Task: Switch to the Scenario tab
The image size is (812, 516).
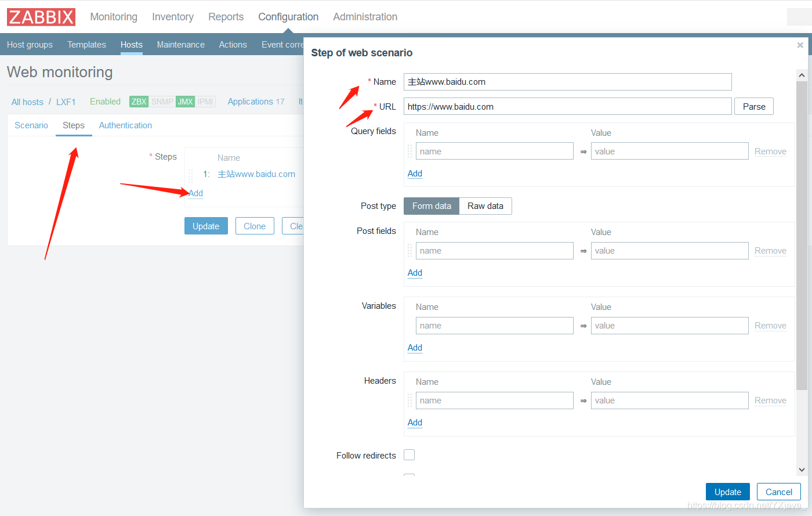Action: click(31, 125)
